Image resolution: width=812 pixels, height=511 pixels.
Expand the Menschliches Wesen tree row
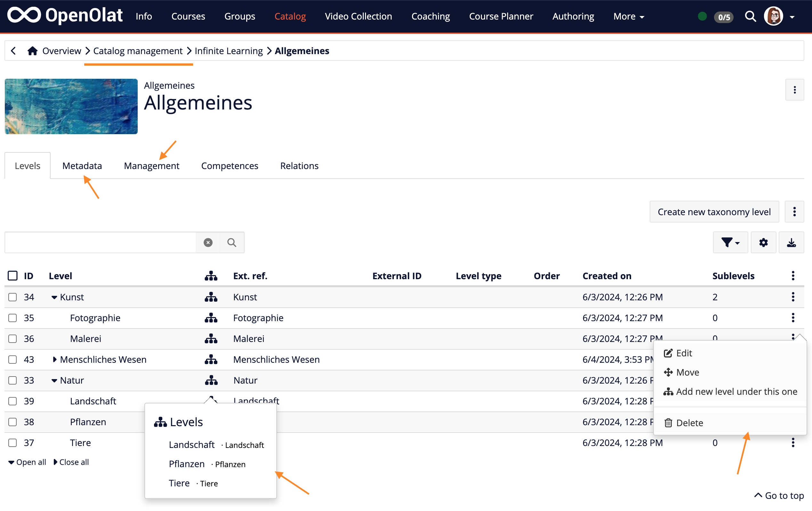55,359
